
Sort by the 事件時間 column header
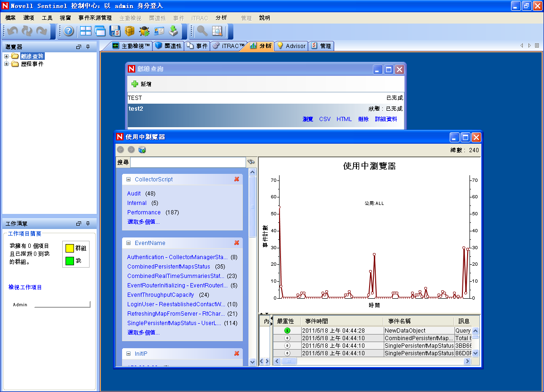(316, 321)
